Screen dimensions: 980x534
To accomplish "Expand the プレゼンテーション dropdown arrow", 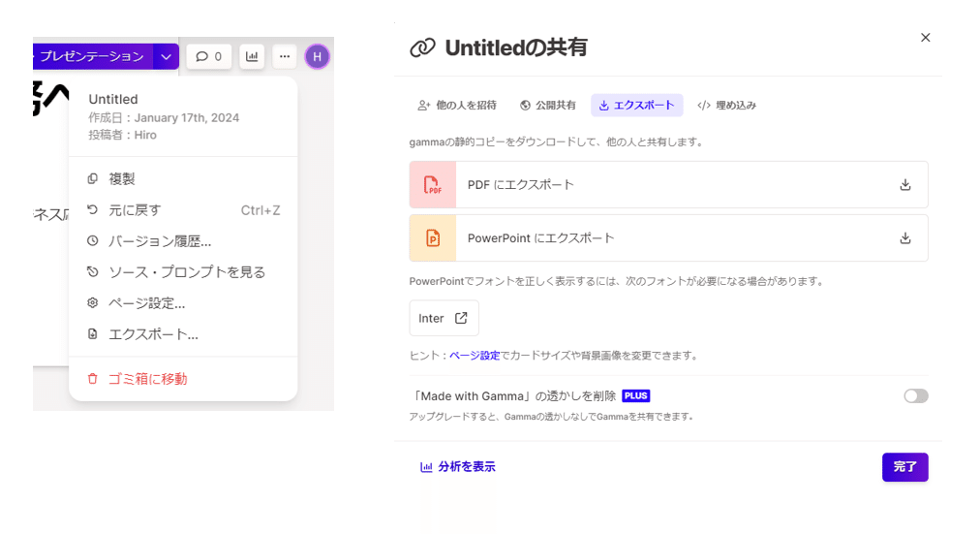I will [166, 57].
